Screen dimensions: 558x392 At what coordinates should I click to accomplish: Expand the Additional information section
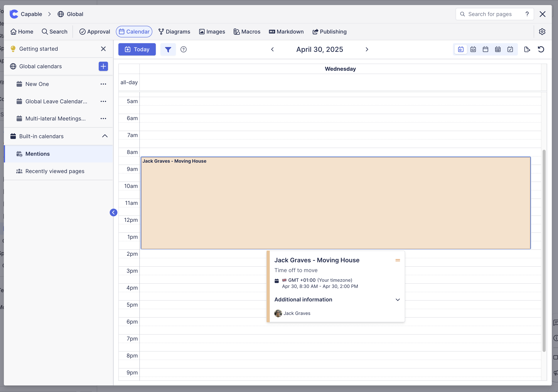click(x=398, y=300)
